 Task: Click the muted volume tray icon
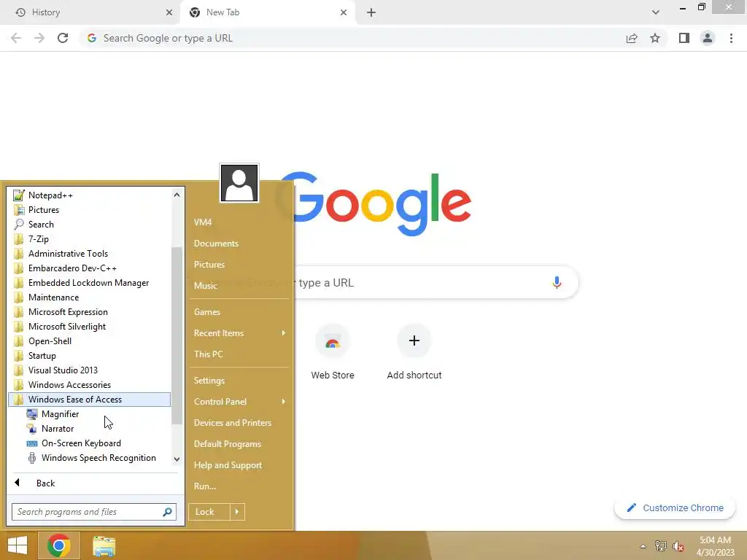[x=678, y=546]
